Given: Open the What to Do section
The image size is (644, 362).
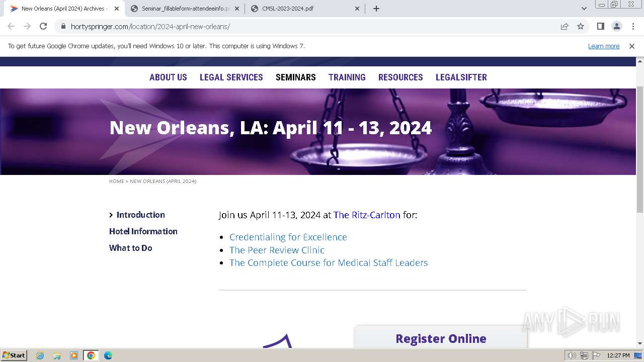Looking at the screenshot, I should pyautogui.click(x=131, y=248).
